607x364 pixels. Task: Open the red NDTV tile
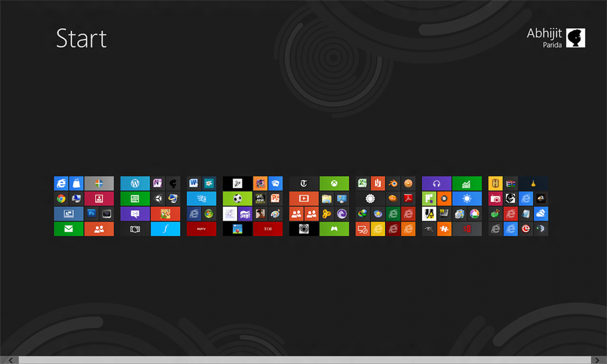tap(202, 229)
